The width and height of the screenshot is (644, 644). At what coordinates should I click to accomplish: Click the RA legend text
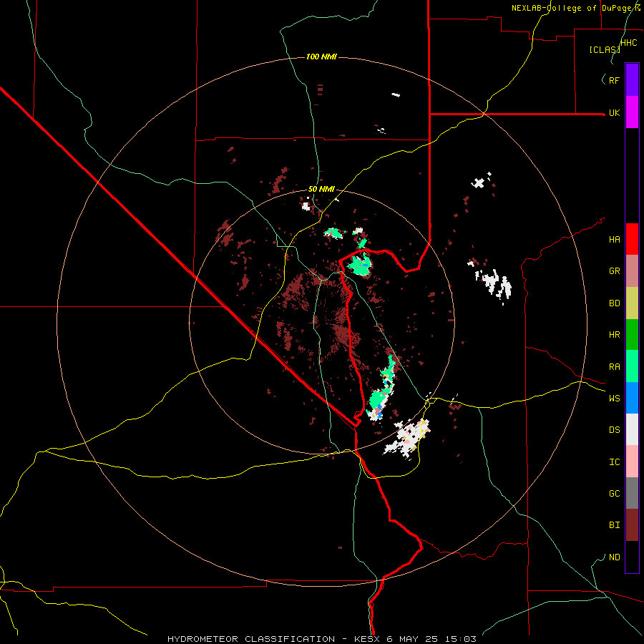(614, 367)
